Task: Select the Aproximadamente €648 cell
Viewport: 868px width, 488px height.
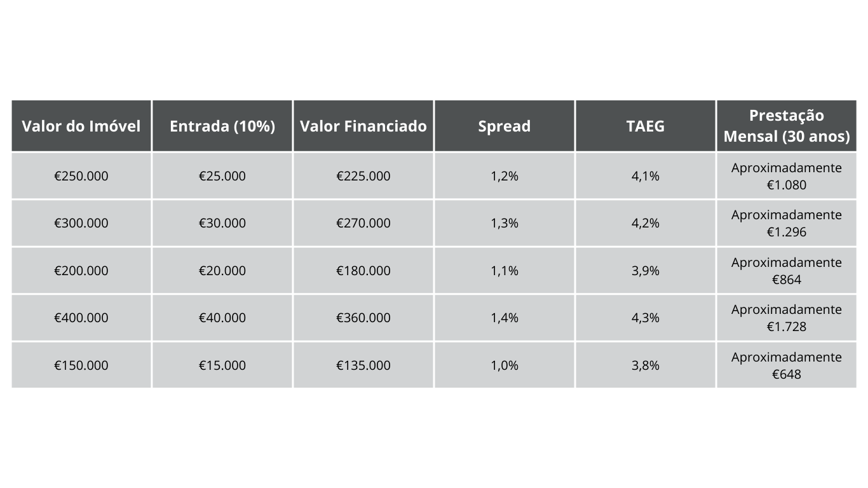Action: click(787, 365)
